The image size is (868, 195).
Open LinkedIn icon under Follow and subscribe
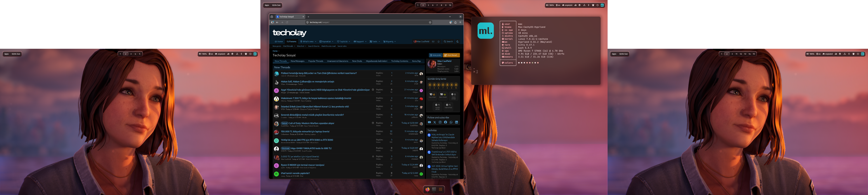tap(457, 122)
